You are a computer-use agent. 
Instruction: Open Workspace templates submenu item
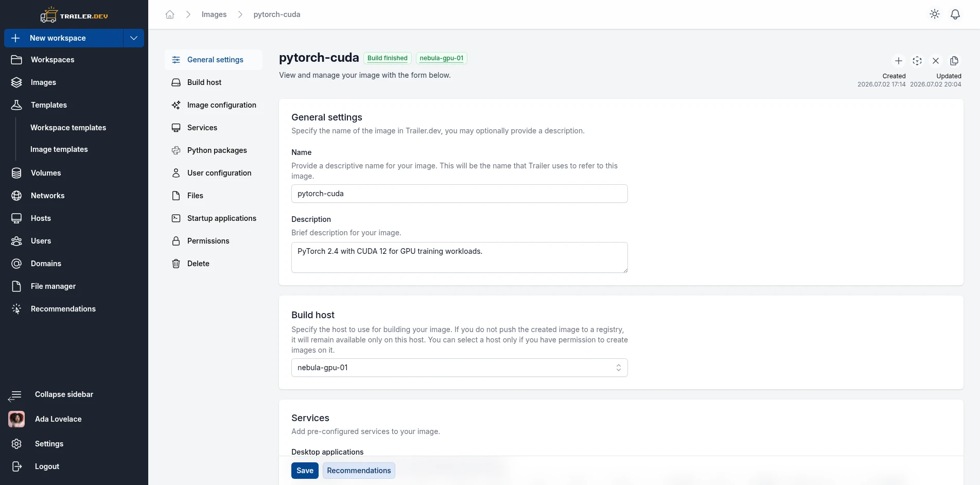(x=68, y=128)
